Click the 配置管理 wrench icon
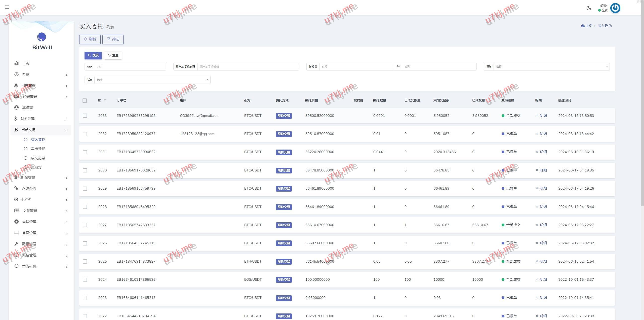The width and height of the screenshot is (644, 320). (17, 244)
